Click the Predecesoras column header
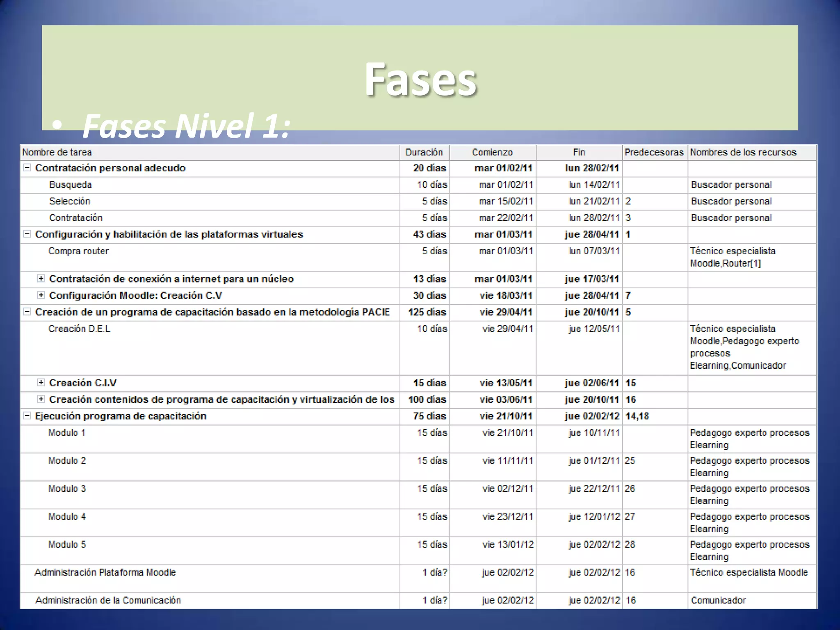Viewport: 840px width, 630px height. [x=655, y=152]
